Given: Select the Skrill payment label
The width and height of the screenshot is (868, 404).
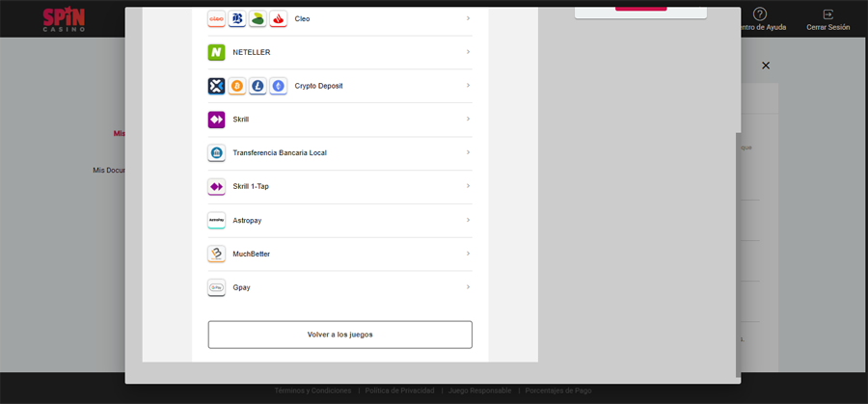Looking at the screenshot, I should [241, 120].
